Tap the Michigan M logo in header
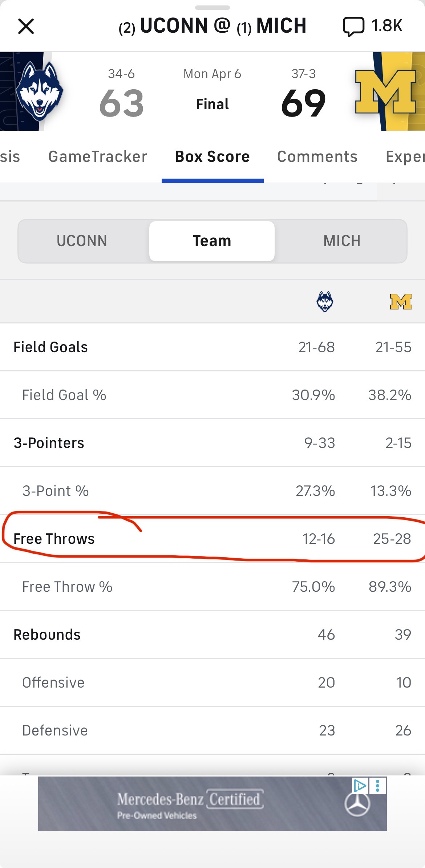This screenshot has width=425, height=868. click(x=385, y=91)
